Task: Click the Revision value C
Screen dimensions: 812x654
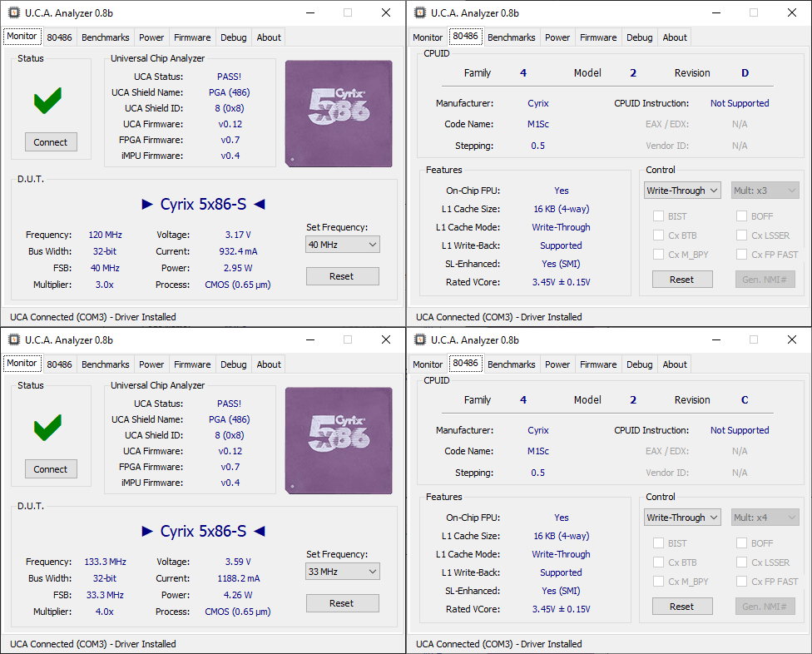Action: 745,399
